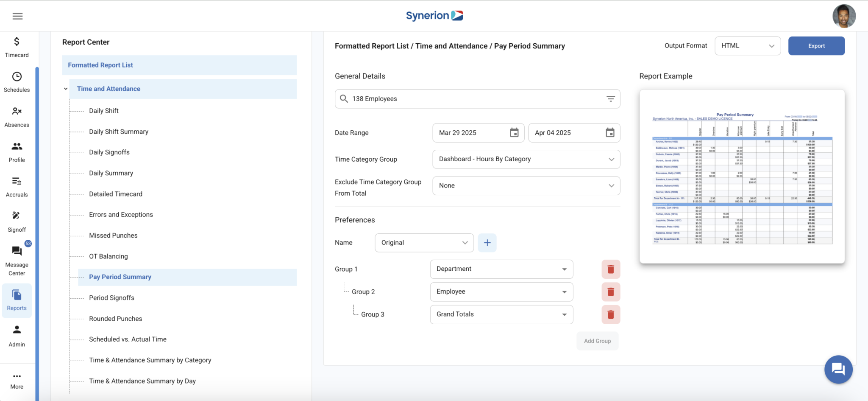Collapse the Time and Attendance tree
The image size is (868, 401).
[65, 89]
